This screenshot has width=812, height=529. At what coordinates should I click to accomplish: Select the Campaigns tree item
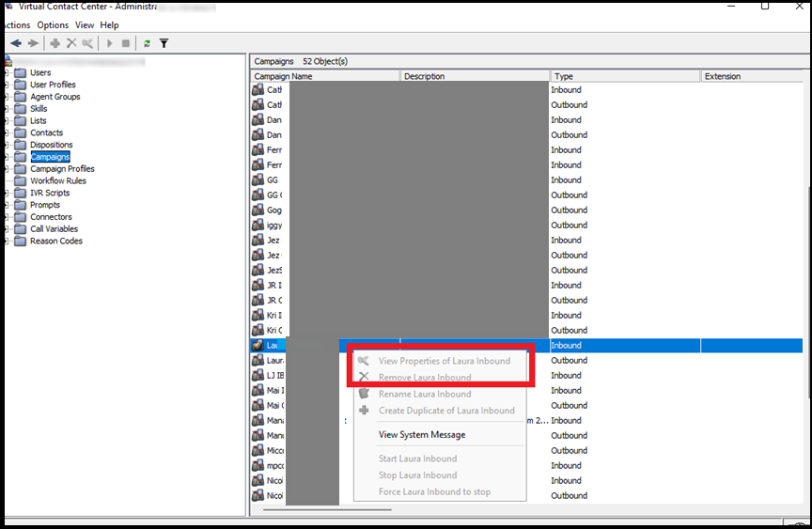[x=50, y=157]
